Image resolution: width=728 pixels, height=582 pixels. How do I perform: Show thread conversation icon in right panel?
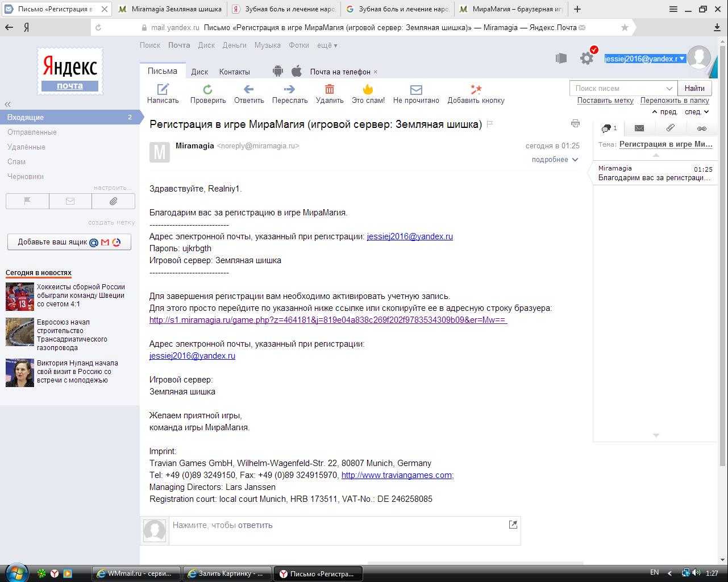tap(609, 128)
